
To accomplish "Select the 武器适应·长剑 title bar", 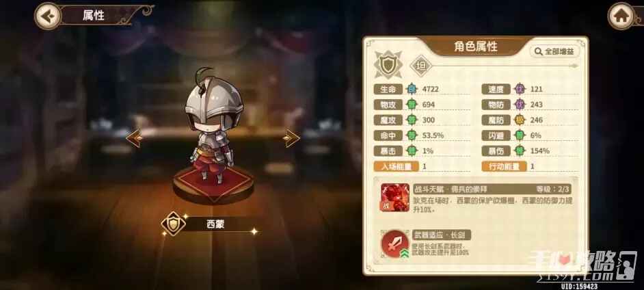I will click(441, 235).
